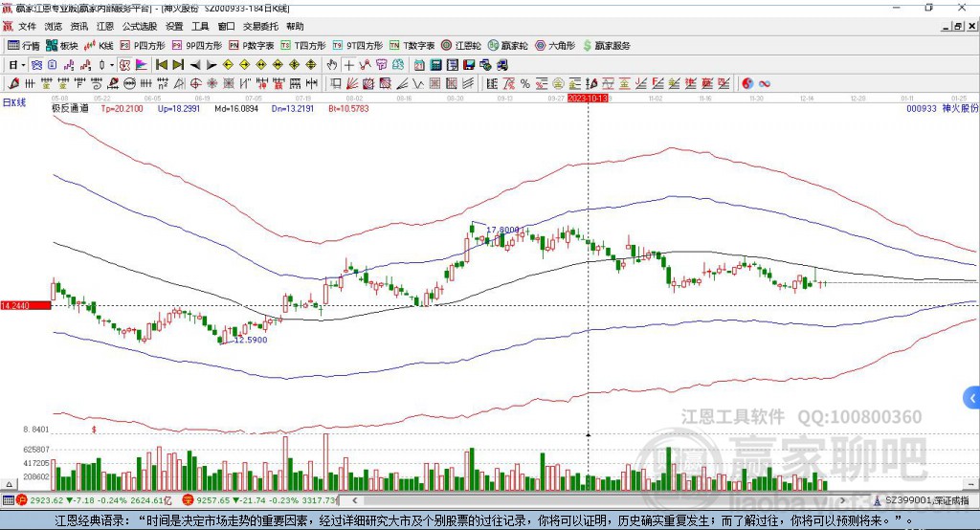Jump to last bar button

click(x=178, y=65)
